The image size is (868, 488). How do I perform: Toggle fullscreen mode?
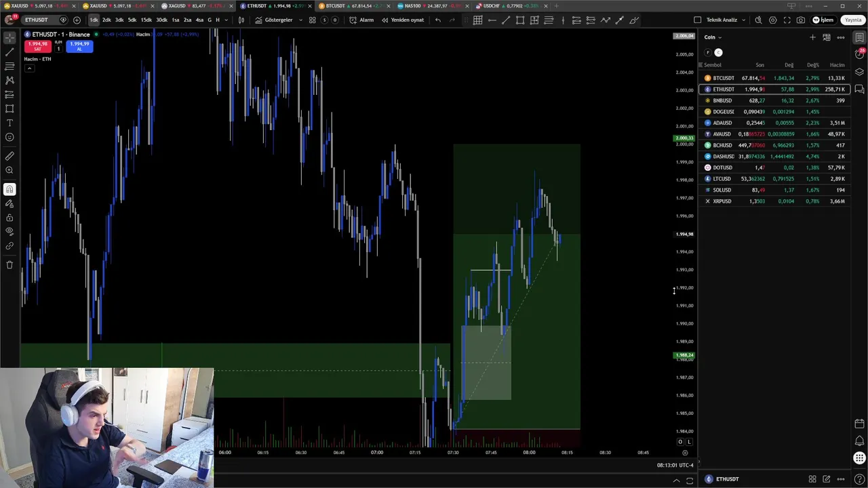click(787, 20)
